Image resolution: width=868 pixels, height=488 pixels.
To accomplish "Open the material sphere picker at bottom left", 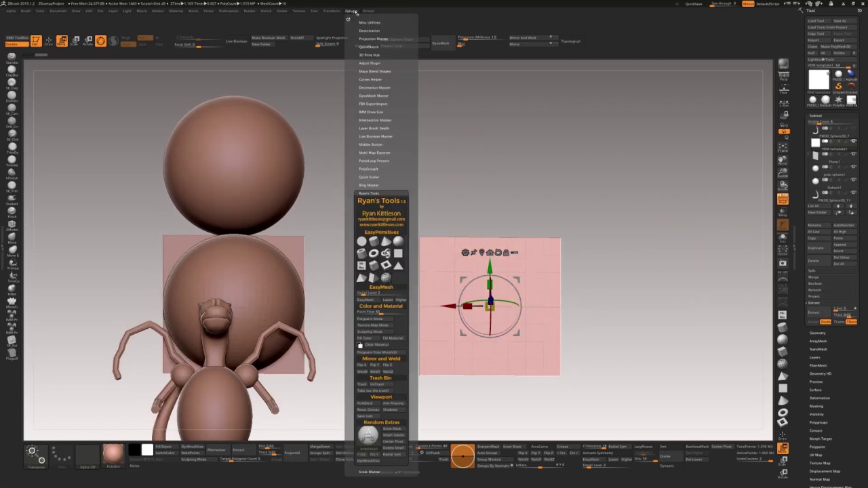I will coord(113,456).
